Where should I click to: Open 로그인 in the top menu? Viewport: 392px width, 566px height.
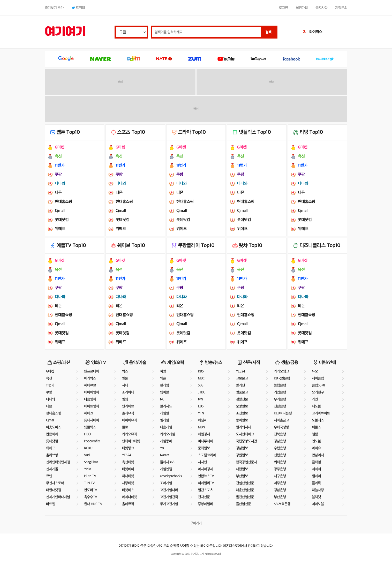coord(283,8)
